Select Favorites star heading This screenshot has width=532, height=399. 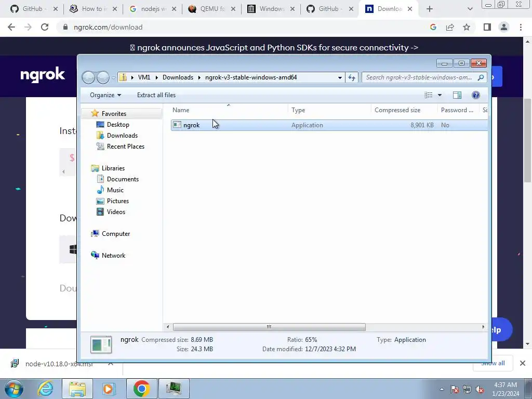point(114,114)
